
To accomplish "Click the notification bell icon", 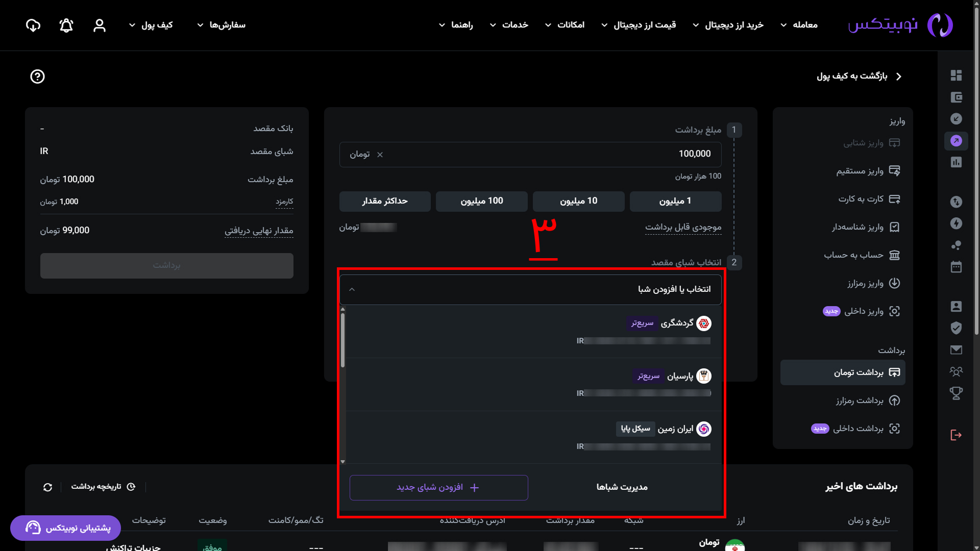I will pos(66,26).
